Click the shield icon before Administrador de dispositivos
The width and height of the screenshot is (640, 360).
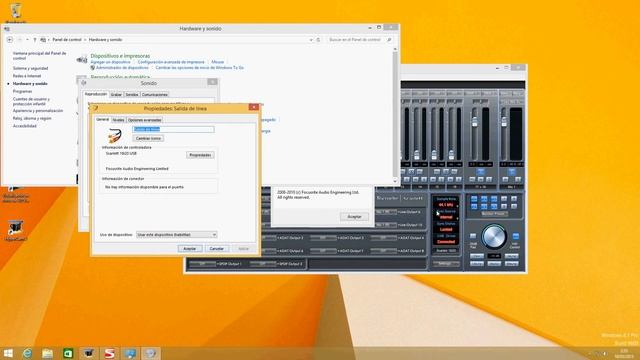pos(93,68)
